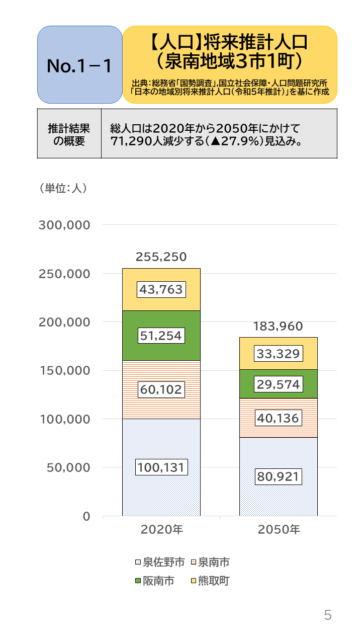
Task: Click the 43,763 data label
Action: [x=161, y=289]
